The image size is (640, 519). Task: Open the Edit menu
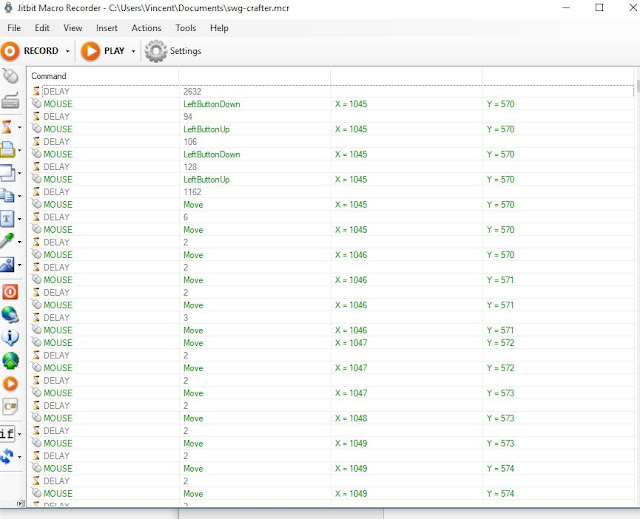point(42,28)
